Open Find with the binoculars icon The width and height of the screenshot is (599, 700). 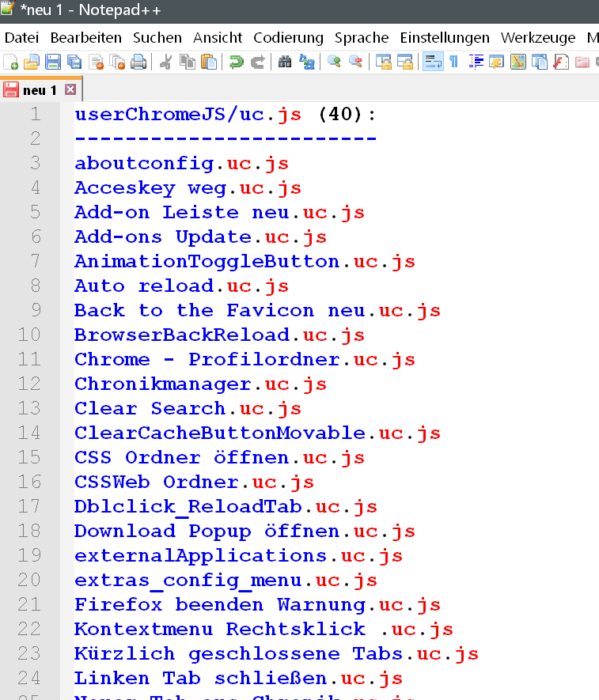(x=285, y=62)
